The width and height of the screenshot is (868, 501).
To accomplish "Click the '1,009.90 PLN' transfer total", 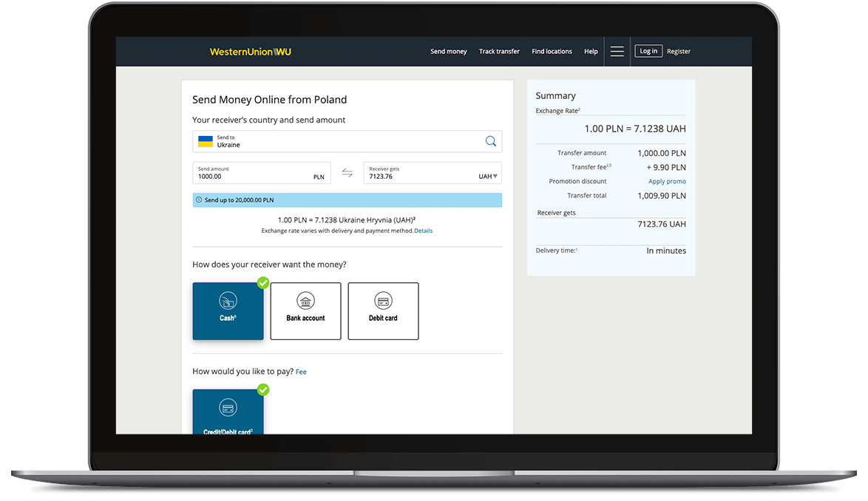I will 662,196.
